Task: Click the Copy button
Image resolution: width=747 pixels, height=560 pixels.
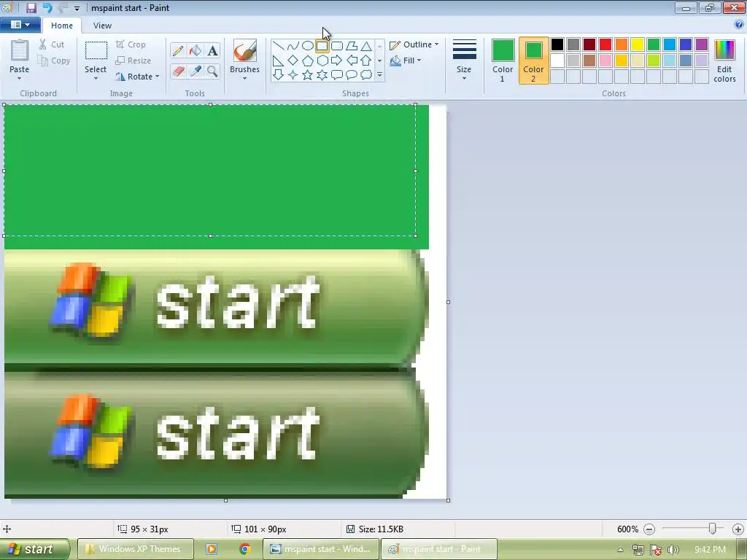Action: [x=54, y=61]
